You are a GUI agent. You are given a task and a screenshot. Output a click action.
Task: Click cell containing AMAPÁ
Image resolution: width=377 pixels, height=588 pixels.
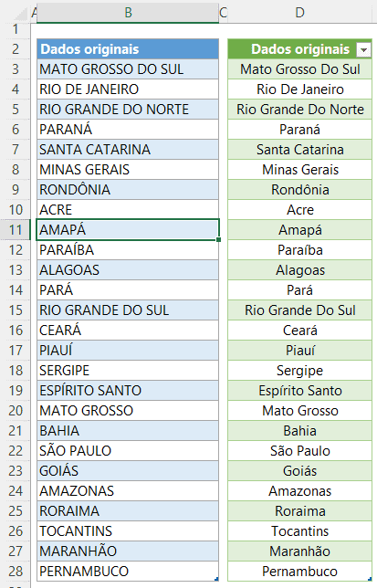(128, 229)
